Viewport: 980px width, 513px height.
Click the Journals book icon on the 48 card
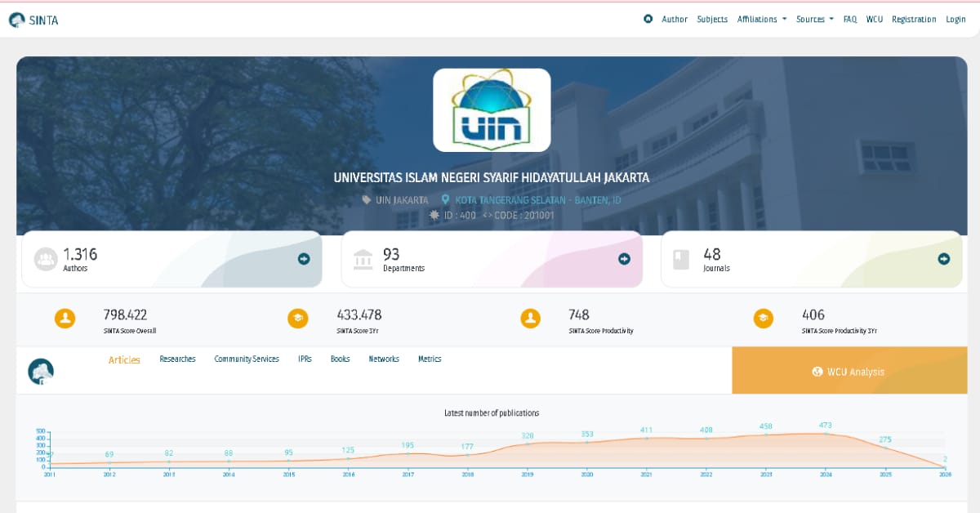pyautogui.click(x=679, y=257)
